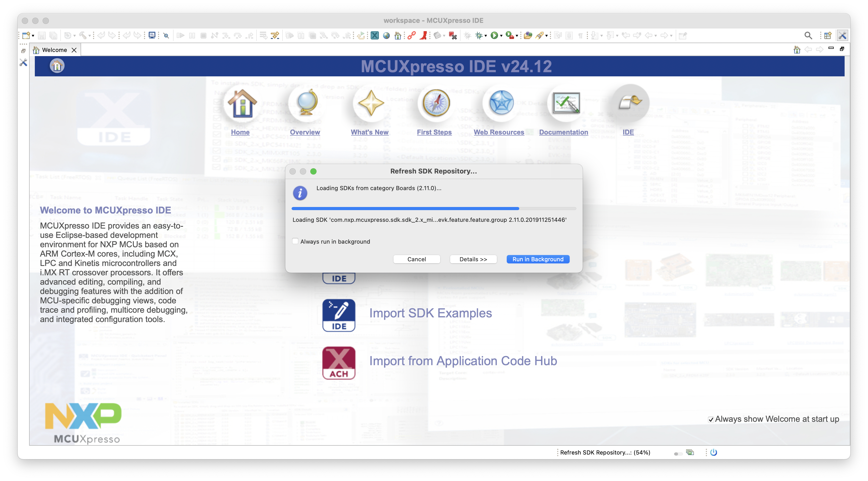Go to the IDE workbench link
The image size is (868, 481).
pyautogui.click(x=628, y=132)
